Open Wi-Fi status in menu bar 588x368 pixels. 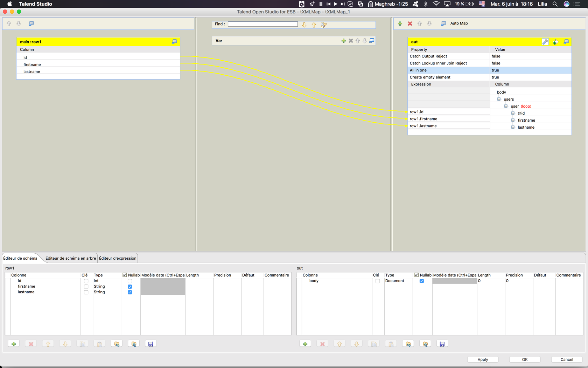point(436,4)
